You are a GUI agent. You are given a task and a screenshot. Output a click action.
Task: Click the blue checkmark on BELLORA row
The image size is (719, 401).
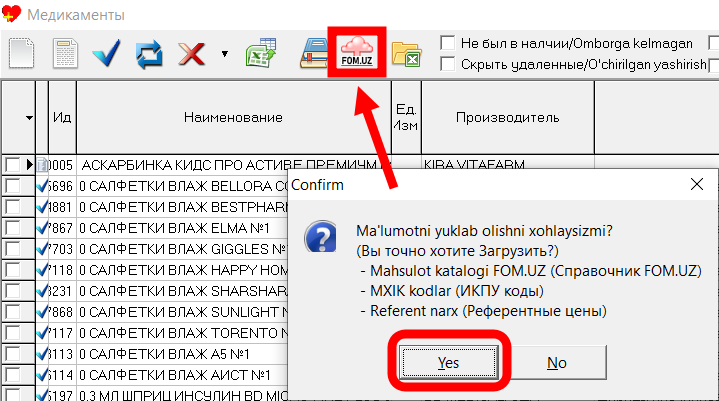pyautogui.click(x=42, y=186)
